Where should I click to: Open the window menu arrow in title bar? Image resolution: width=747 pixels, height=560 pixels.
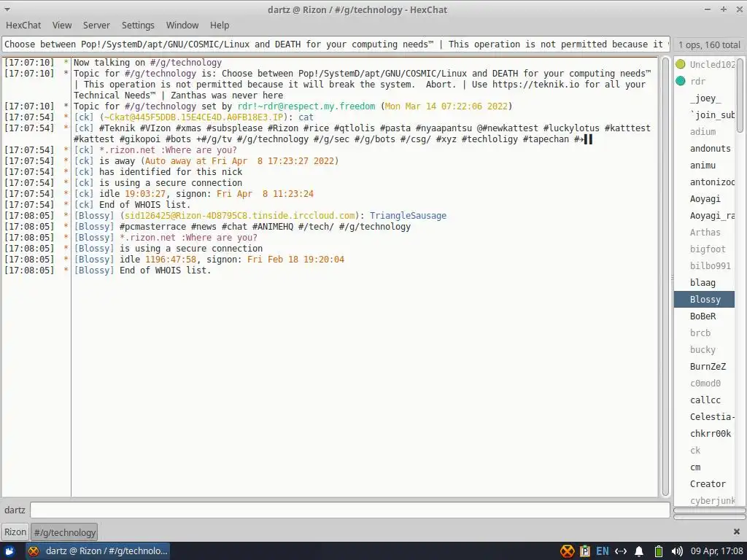[x=7, y=9]
